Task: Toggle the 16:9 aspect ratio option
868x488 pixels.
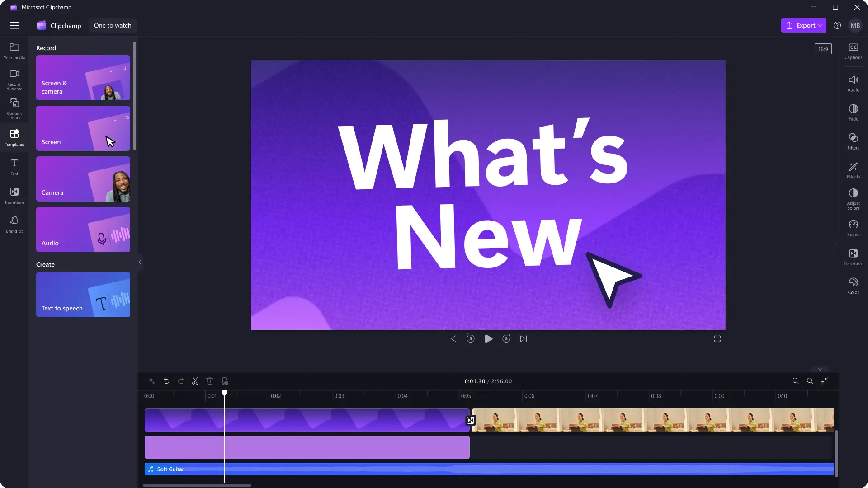Action: (x=822, y=48)
